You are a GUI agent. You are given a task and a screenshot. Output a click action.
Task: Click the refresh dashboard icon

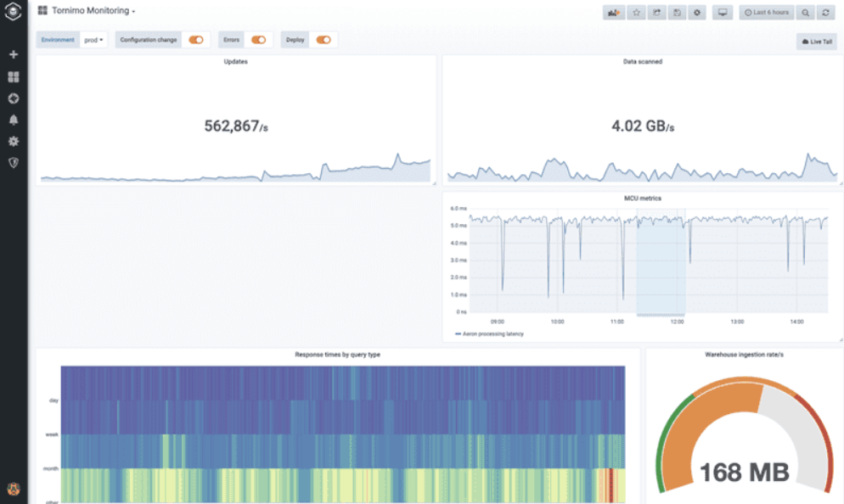click(x=825, y=13)
